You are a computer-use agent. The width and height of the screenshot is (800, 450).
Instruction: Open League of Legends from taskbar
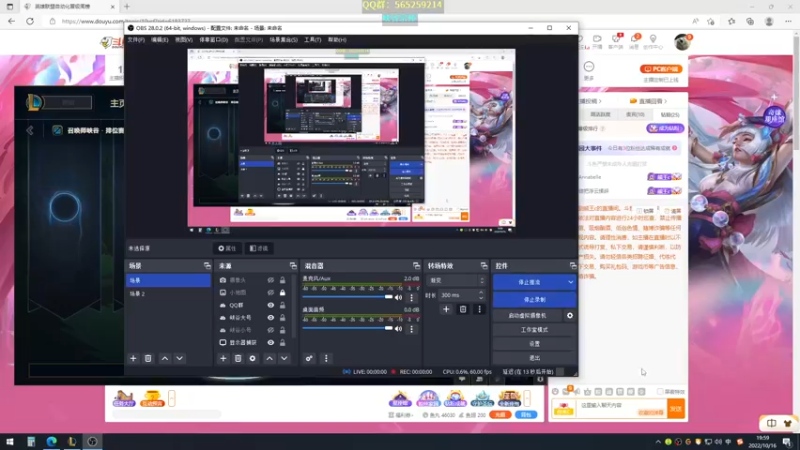(x=72, y=441)
